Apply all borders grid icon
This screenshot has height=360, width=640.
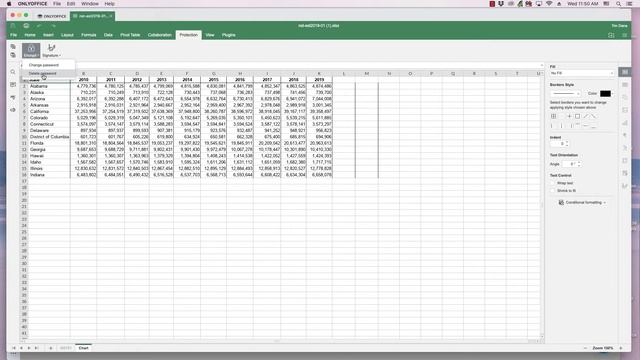pos(554,116)
